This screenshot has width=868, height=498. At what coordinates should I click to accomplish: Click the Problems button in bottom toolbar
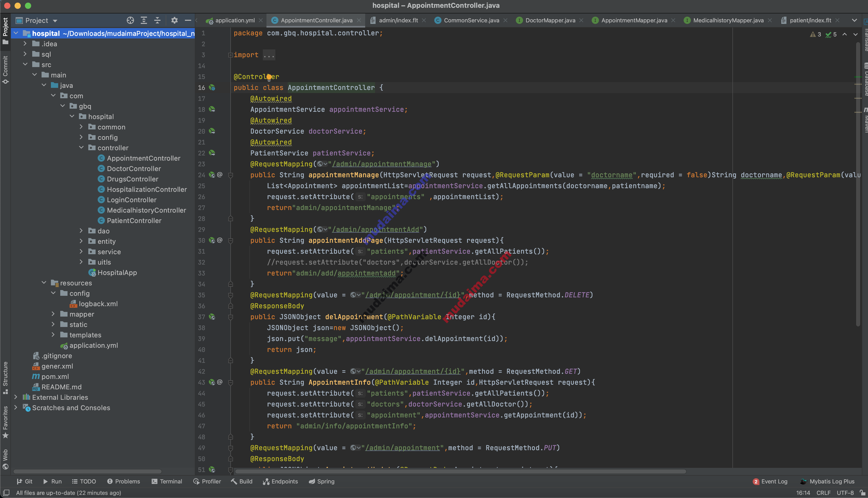click(123, 481)
